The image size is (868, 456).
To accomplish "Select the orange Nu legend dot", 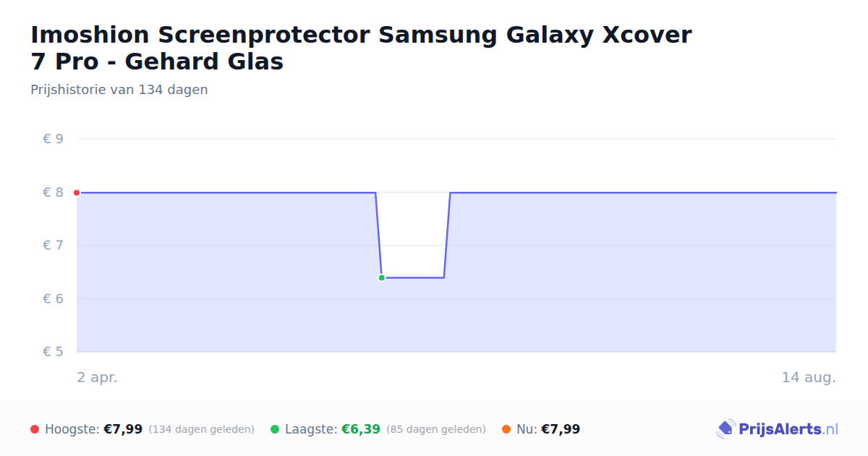I will click(506, 429).
